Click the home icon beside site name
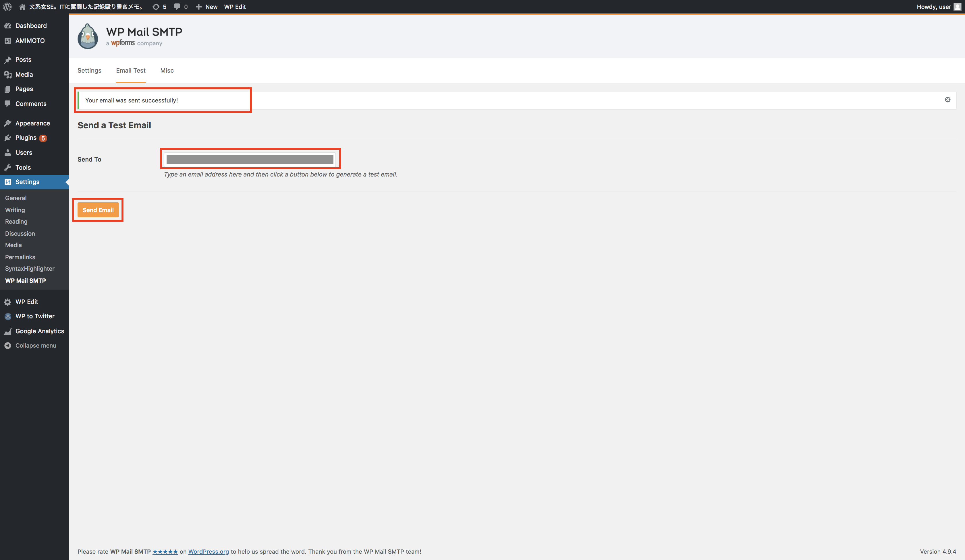 point(22,7)
